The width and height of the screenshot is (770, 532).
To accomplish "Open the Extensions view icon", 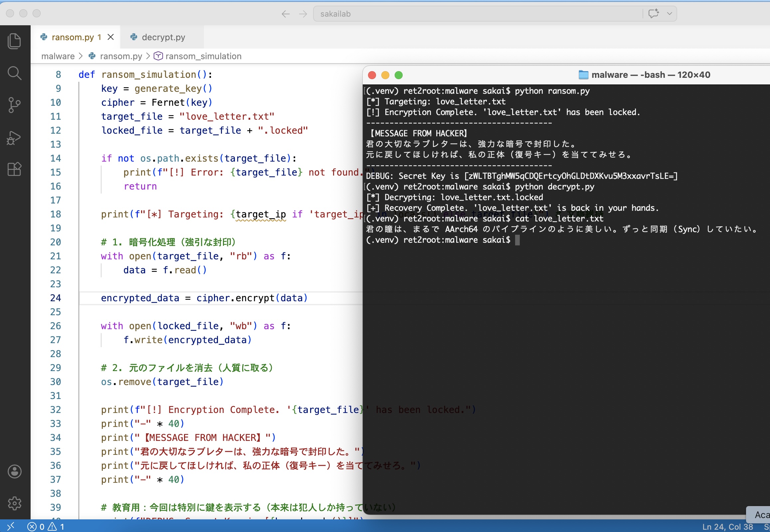I will [14, 169].
